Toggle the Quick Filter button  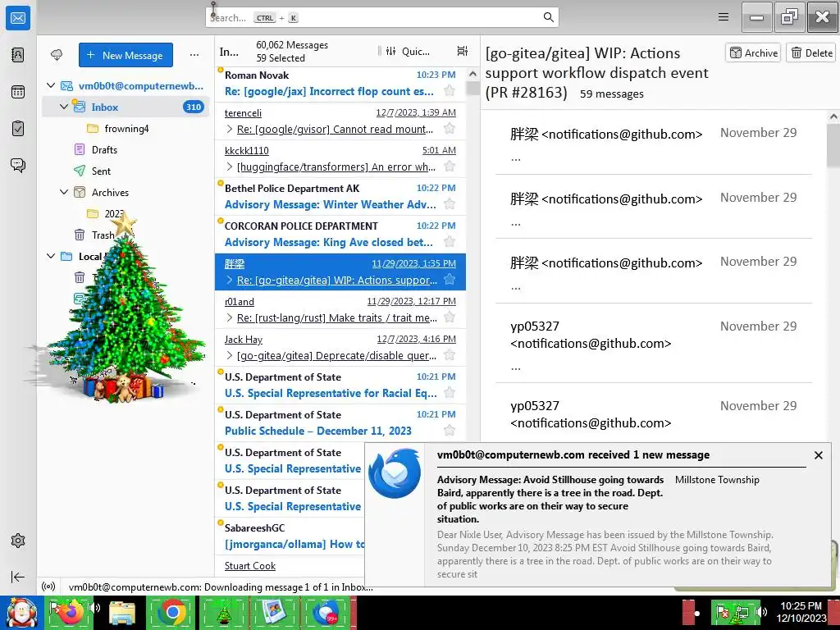[x=407, y=51]
